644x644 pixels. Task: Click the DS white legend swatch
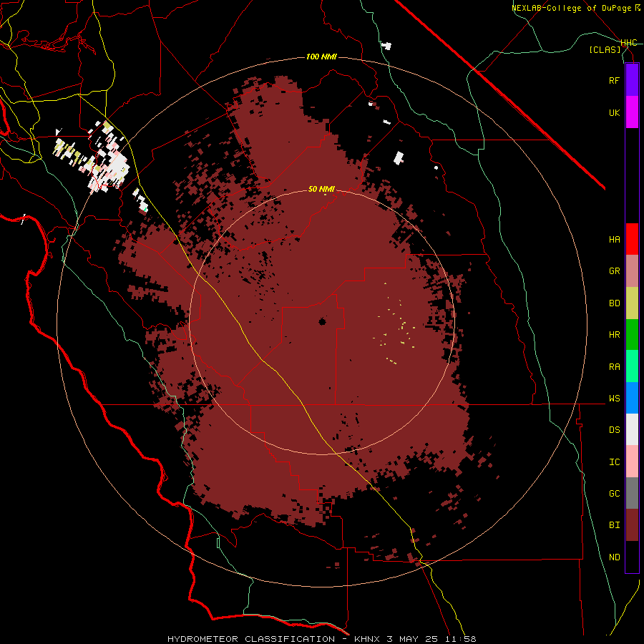[632, 429]
